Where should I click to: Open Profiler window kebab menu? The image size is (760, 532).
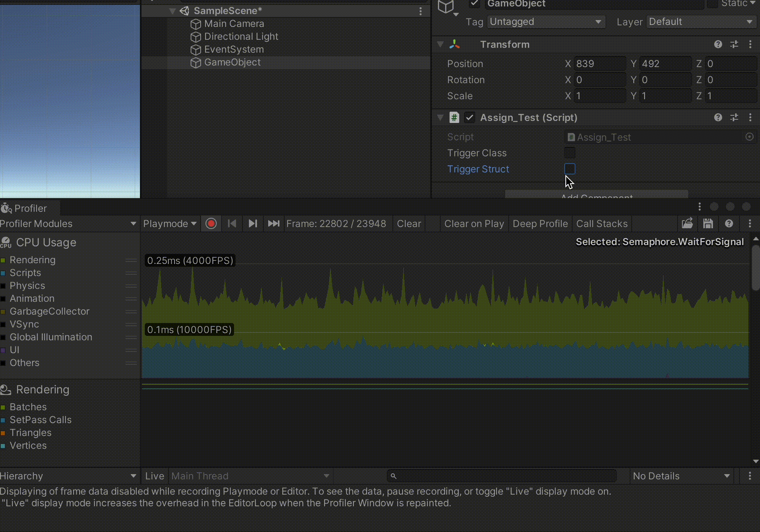[x=700, y=207]
